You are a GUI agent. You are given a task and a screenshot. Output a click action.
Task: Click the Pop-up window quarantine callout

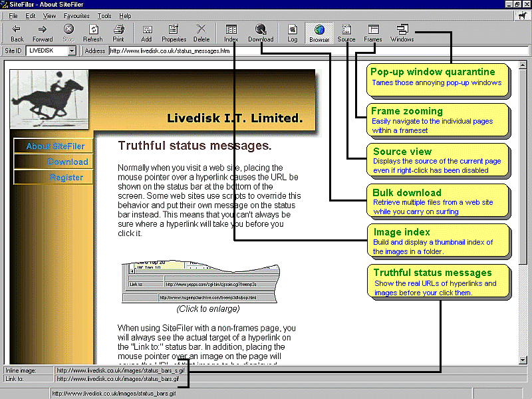coord(438,80)
